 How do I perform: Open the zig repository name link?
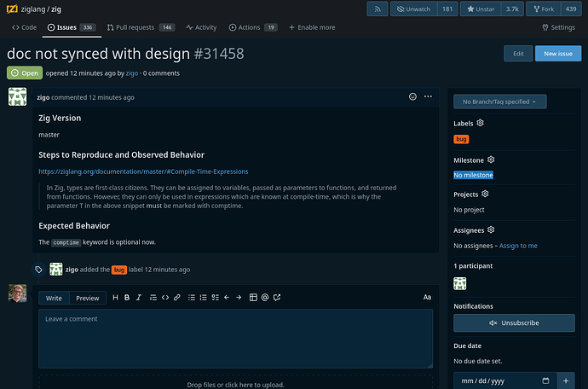click(56, 9)
